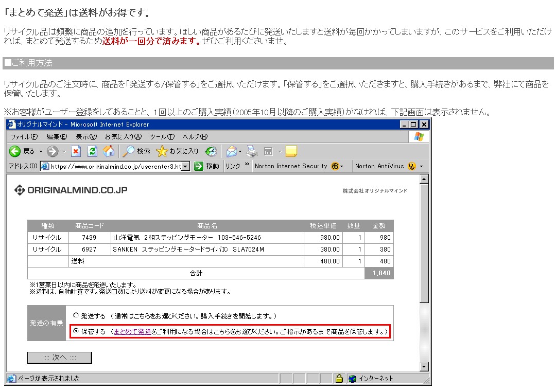Click the Edit with Word icon
Screen dimensions: 555x392
268,151
